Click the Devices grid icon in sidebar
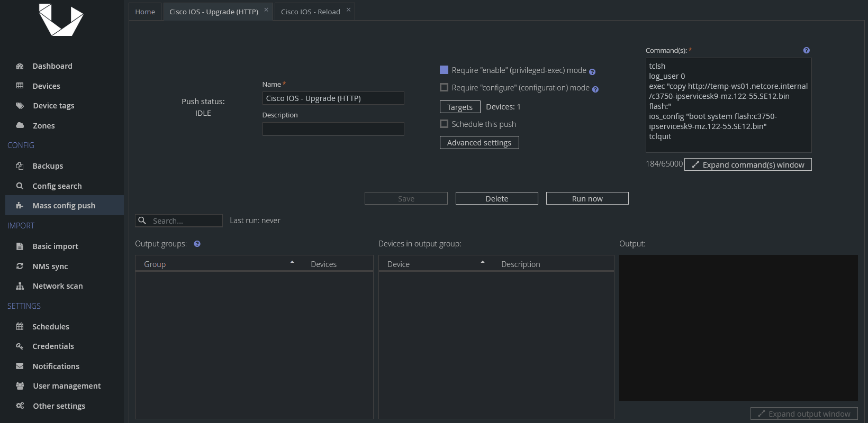 [20, 86]
